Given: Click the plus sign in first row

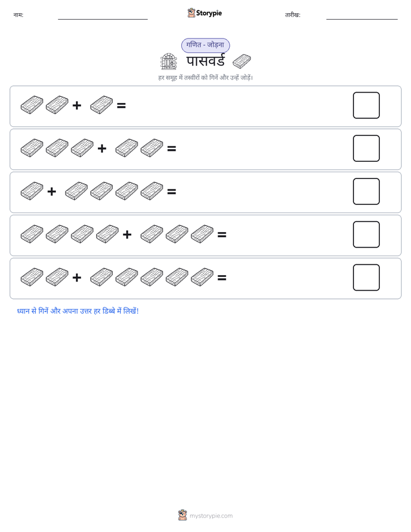Looking at the screenshot, I should click(x=77, y=105).
